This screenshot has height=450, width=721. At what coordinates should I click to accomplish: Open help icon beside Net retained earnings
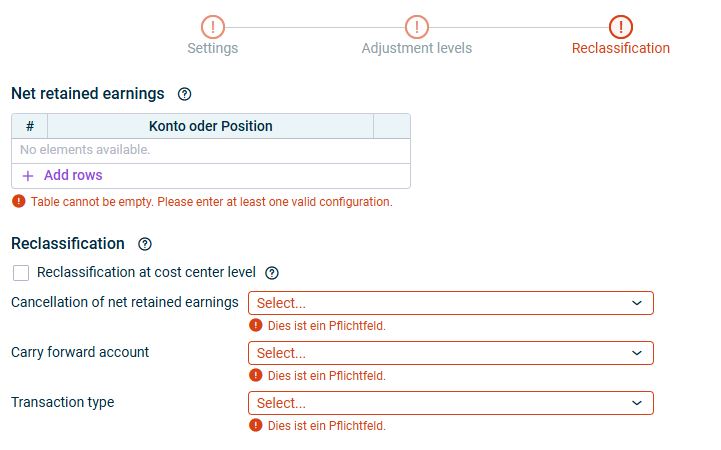point(184,94)
